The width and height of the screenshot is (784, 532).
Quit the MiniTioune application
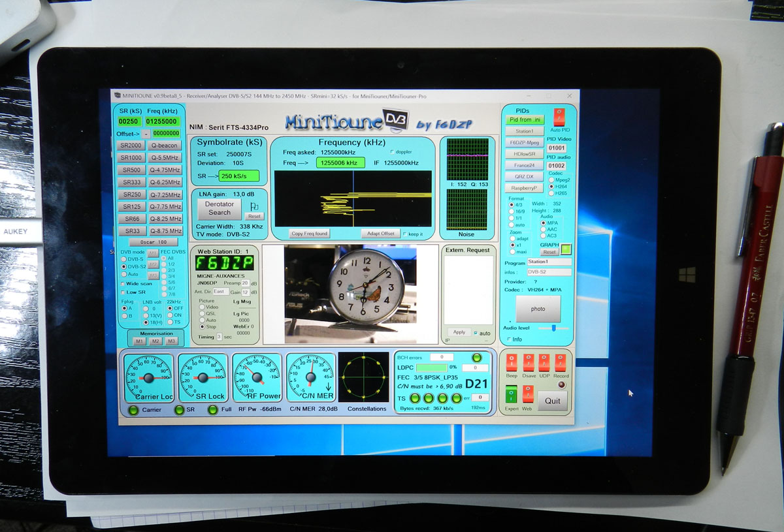(553, 401)
